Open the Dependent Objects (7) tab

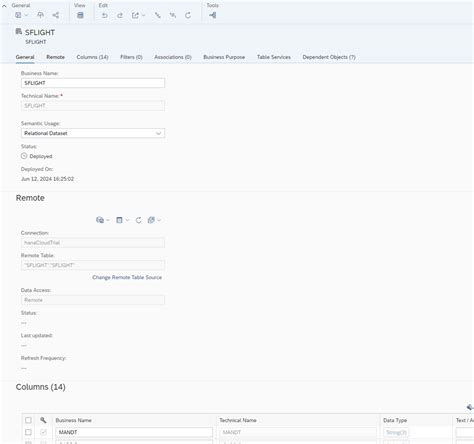tap(329, 57)
